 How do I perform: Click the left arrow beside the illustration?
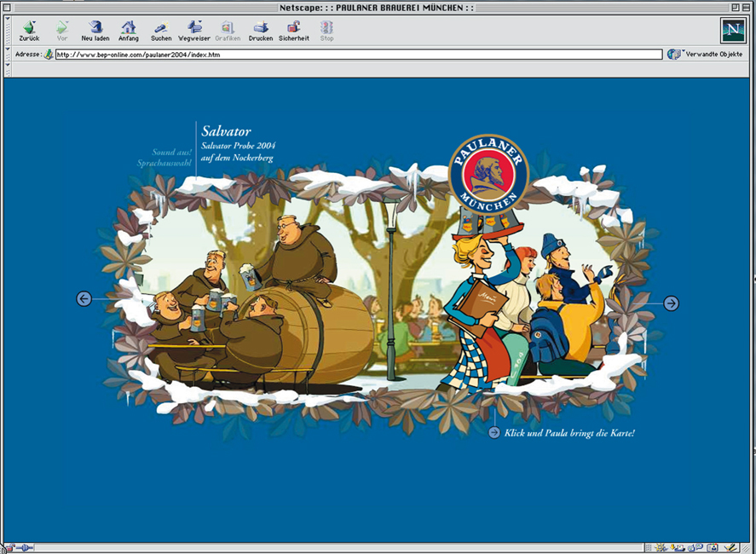point(84,299)
